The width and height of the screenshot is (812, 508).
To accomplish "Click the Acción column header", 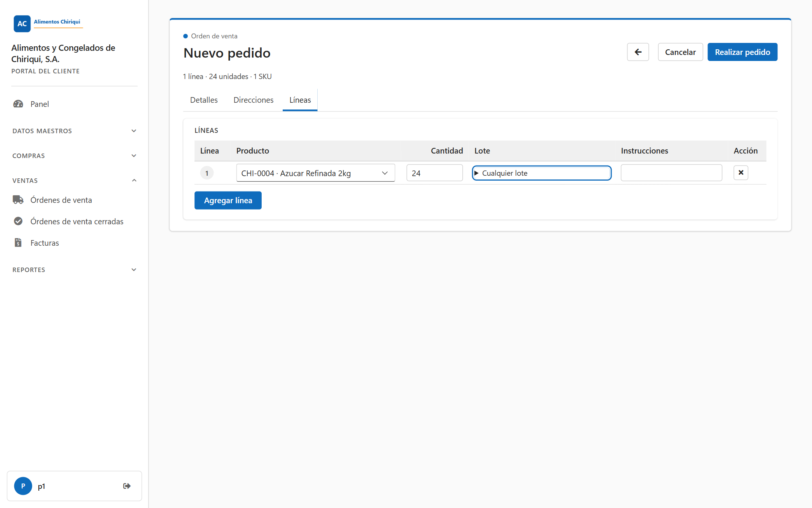I will 745,151.
